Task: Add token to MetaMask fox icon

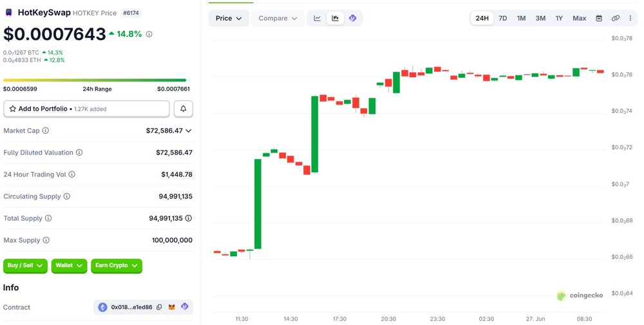Action: tap(172, 307)
